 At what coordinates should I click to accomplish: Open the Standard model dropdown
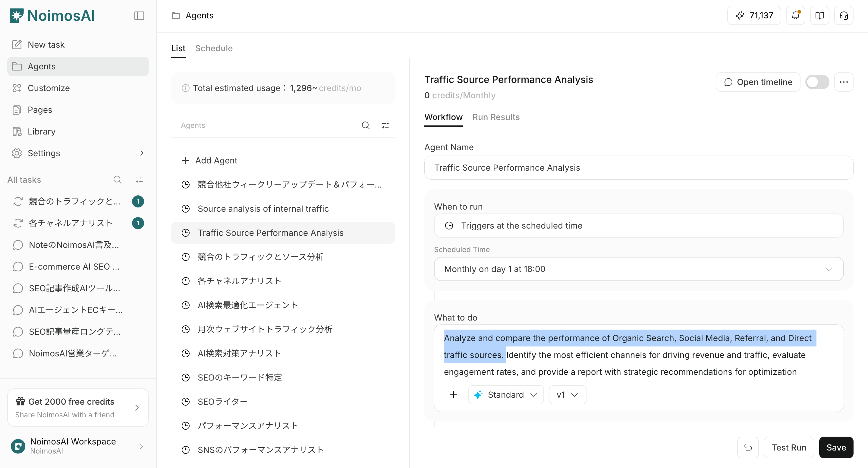pyautogui.click(x=506, y=394)
